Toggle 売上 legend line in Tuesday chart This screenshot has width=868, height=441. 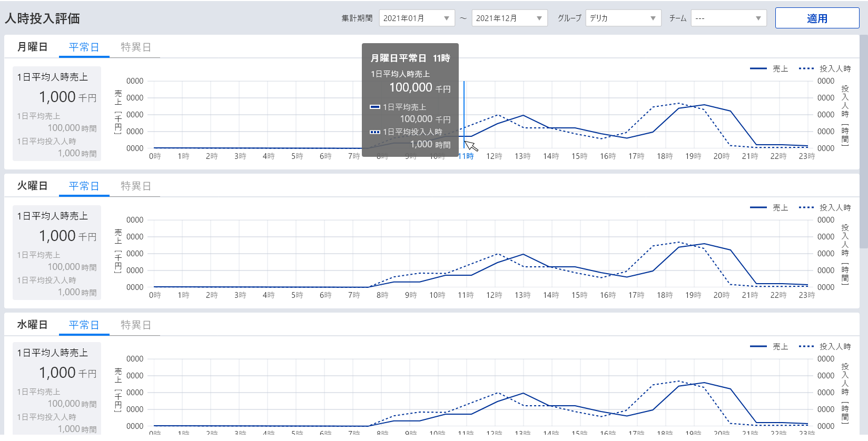pyautogui.click(x=770, y=208)
